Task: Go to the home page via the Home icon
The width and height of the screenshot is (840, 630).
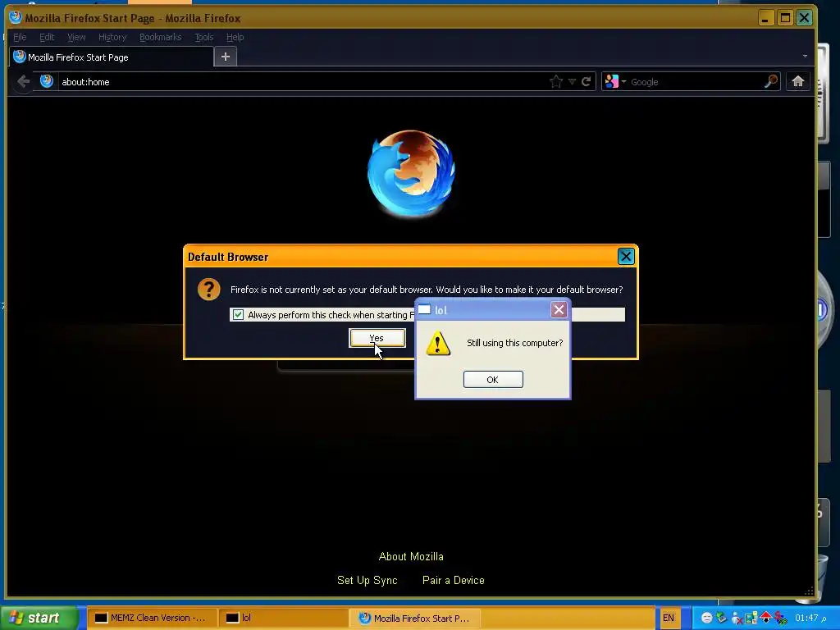Action: pos(797,81)
